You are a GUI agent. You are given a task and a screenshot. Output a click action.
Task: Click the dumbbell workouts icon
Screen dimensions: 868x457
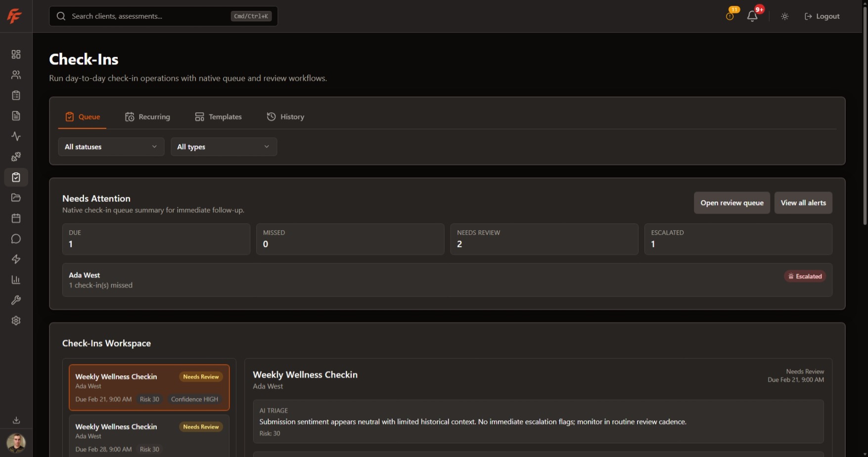point(16,156)
